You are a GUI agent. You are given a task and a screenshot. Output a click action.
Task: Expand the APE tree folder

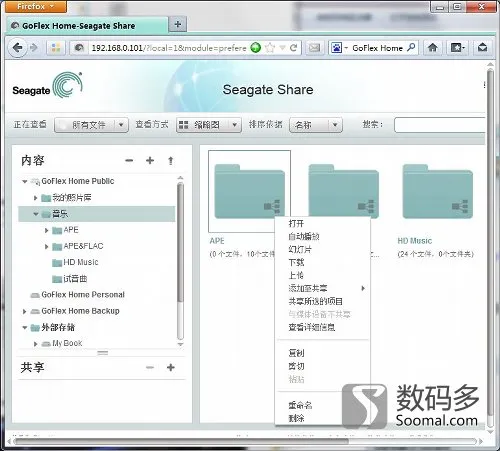pos(46,230)
